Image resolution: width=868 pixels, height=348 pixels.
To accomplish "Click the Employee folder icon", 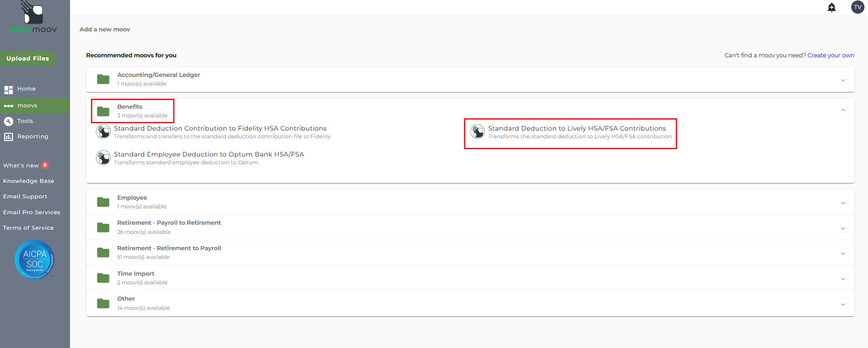I will [x=103, y=202].
